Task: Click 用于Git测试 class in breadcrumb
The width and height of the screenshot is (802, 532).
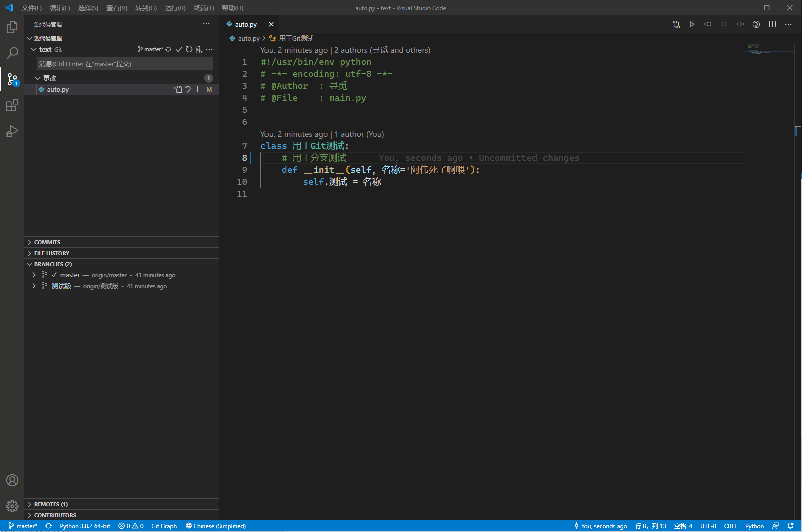Action: pos(296,38)
